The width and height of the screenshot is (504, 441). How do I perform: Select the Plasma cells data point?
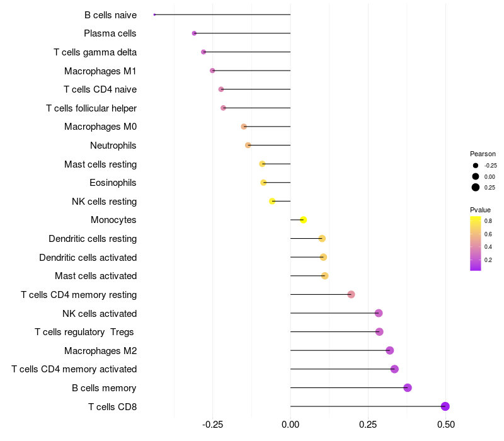tap(194, 33)
